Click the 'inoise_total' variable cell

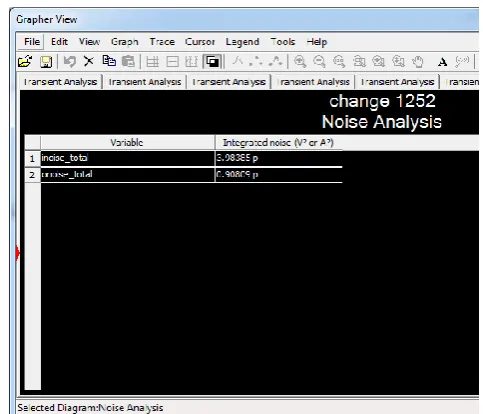pyautogui.click(x=128, y=158)
